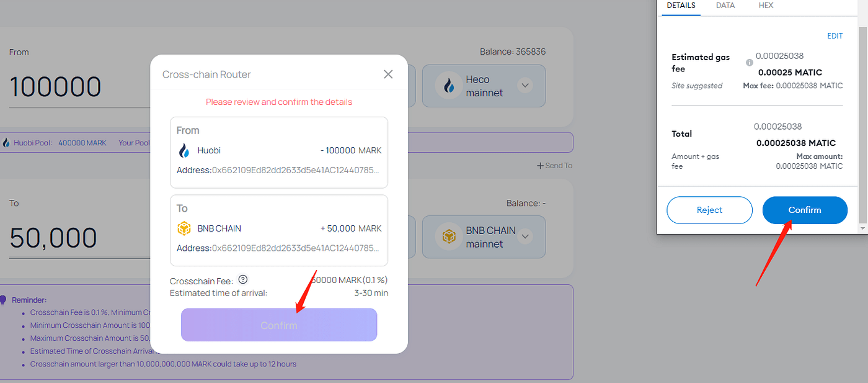Click the BNB CHAIN cube icon in To section
The height and width of the screenshot is (383, 868).
click(x=184, y=228)
